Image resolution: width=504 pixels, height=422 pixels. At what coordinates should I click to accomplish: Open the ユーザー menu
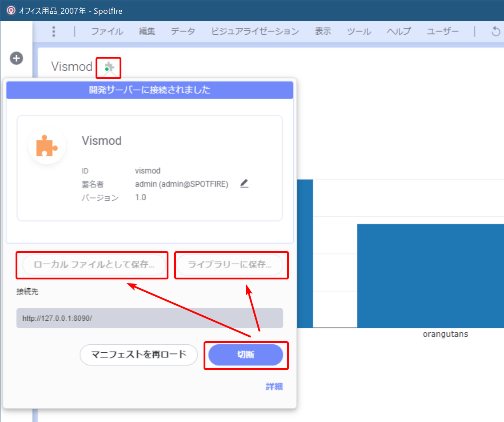pos(443,31)
